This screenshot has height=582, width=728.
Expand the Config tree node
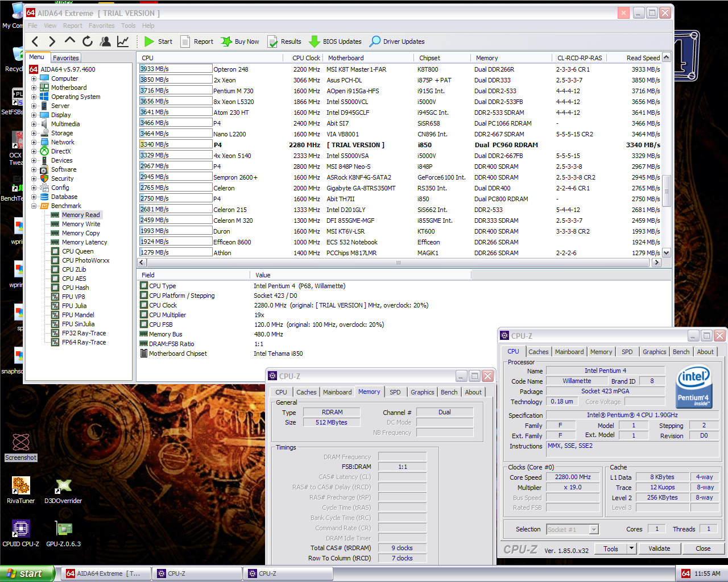[x=34, y=188]
